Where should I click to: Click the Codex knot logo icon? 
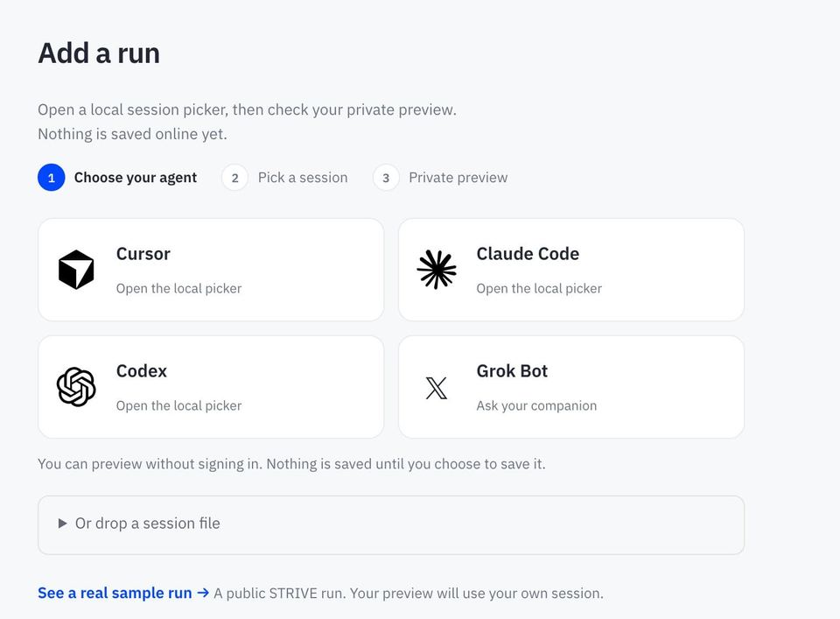tap(76, 387)
